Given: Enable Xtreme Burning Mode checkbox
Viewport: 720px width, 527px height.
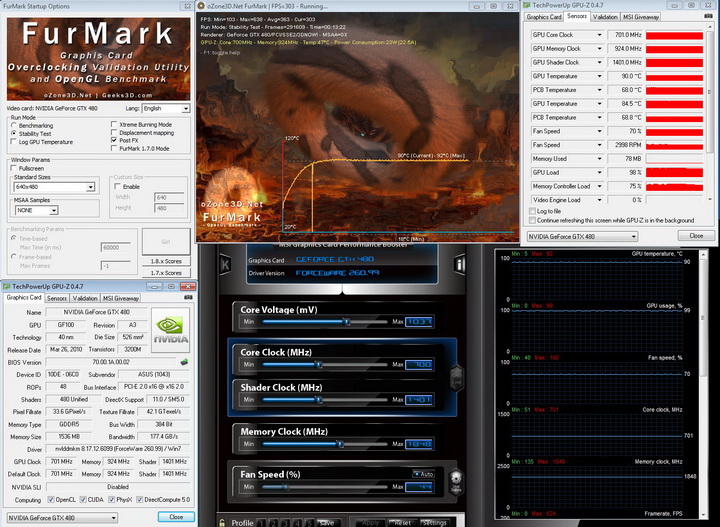Looking at the screenshot, I should click(112, 124).
